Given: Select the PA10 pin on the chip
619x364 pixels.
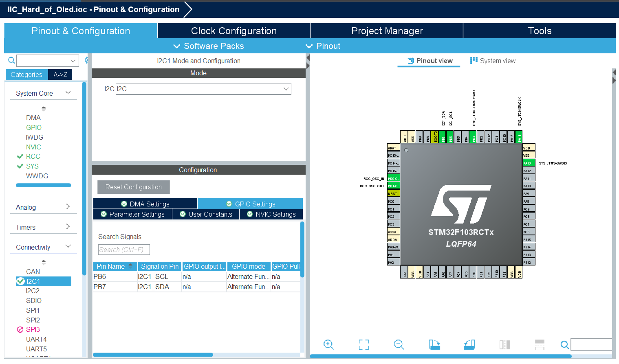Looking at the screenshot, I should 529,186.
